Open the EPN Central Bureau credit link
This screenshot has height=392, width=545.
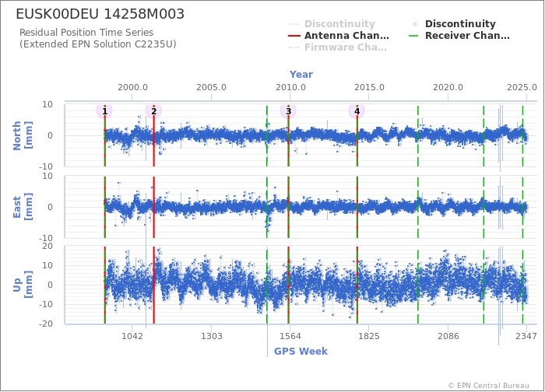click(489, 386)
